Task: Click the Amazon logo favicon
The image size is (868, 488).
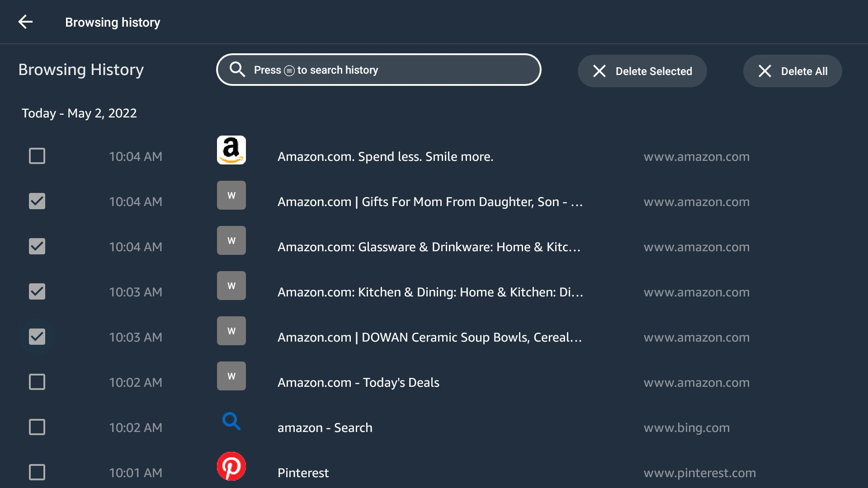Action: (x=231, y=150)
